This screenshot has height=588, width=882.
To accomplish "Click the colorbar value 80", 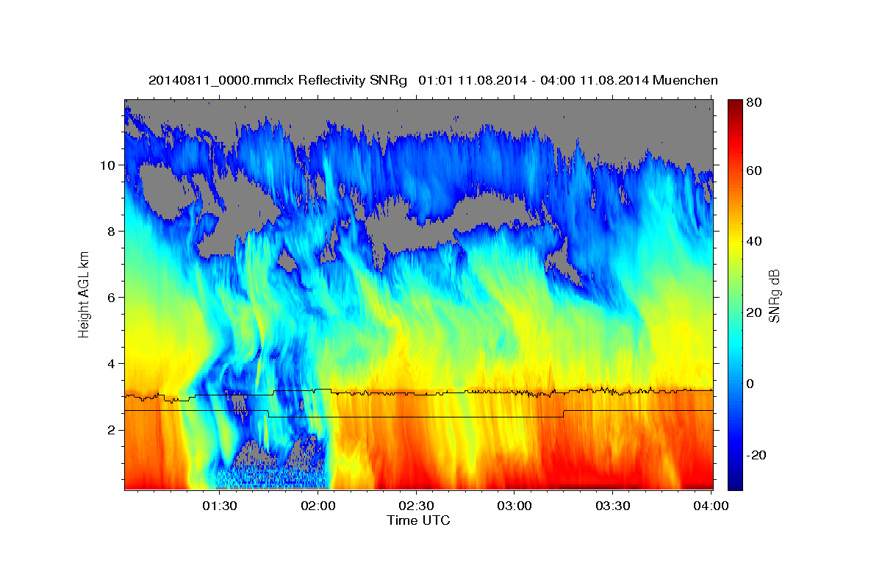I will click(x=753, y=103).
